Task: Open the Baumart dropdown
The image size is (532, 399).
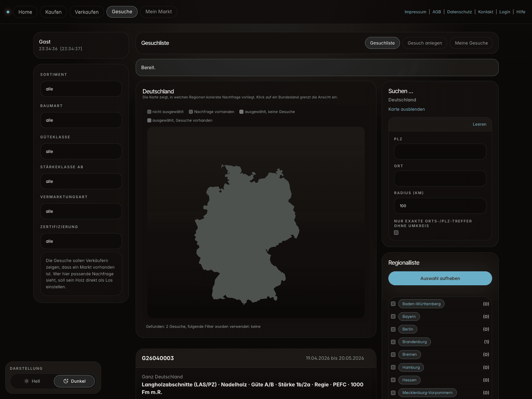Action: click(x=81, y=120)
